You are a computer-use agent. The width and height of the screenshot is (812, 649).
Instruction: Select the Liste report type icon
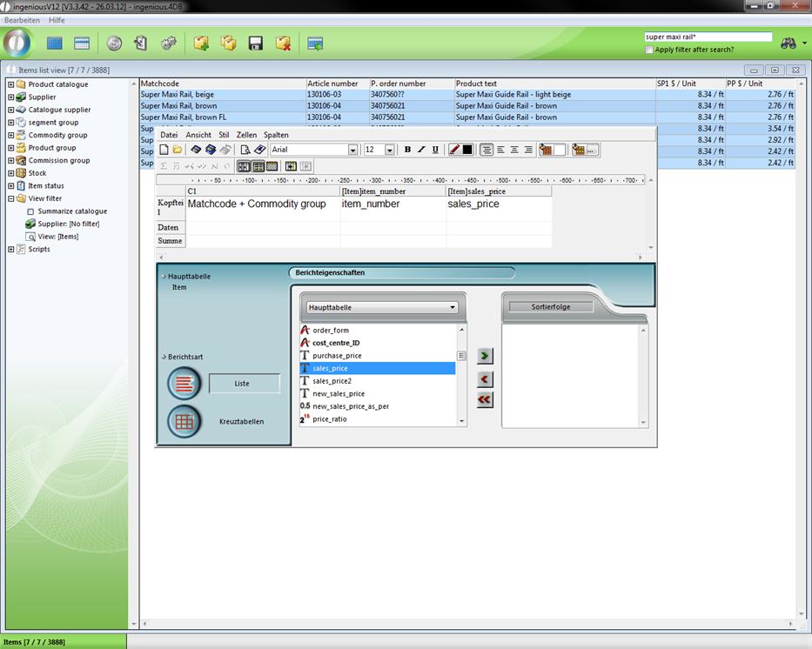[x=183, y=383]
